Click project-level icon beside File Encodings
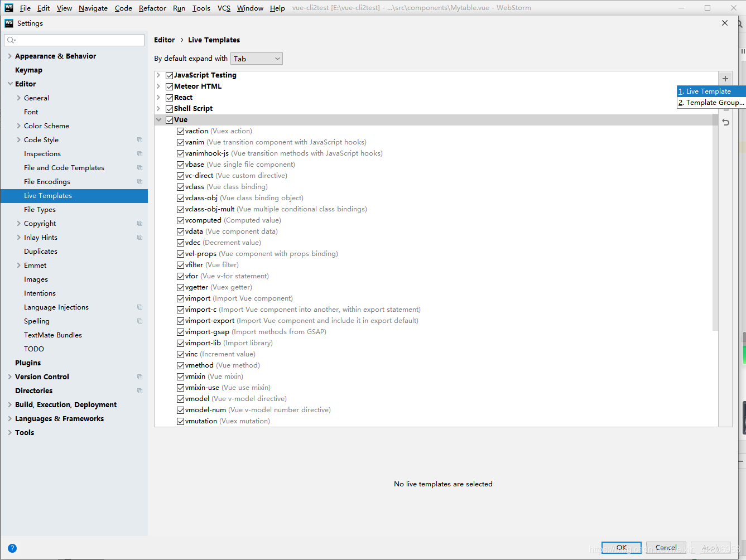 click(139, 182)
